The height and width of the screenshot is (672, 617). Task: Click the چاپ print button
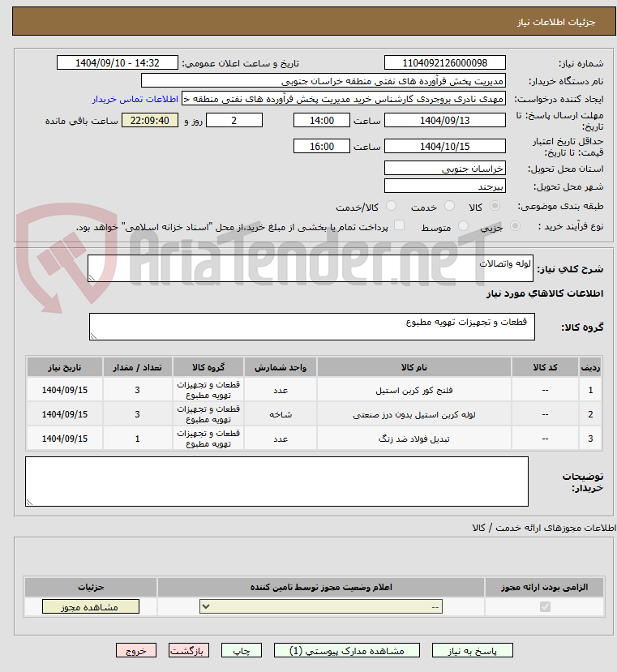242,651
